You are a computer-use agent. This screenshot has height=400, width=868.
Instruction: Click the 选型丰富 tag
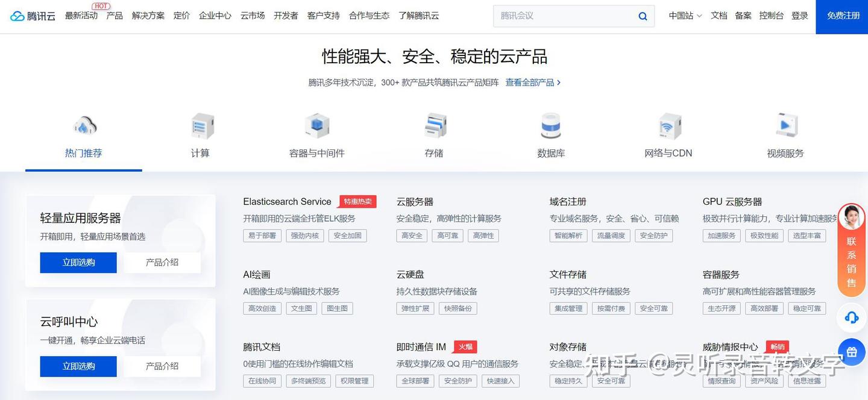point(807,236)
